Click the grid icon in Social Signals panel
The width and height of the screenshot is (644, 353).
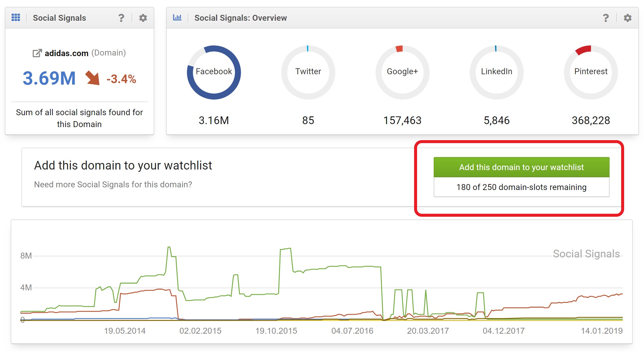click(x=16, y=18)
